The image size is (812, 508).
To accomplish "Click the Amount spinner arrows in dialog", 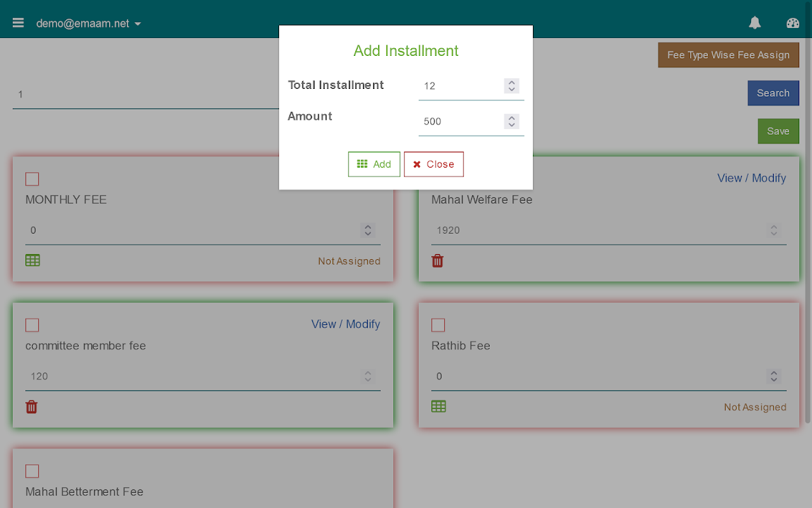I will pos(512,121).
